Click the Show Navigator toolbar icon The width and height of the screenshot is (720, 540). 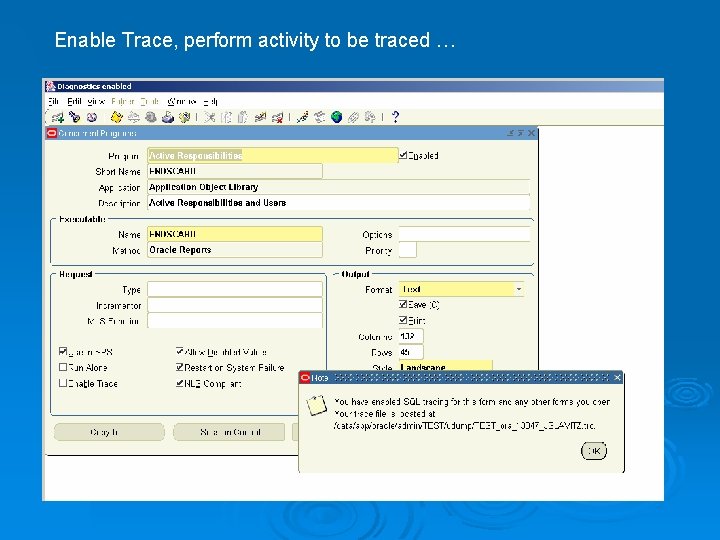pos(92,118)
